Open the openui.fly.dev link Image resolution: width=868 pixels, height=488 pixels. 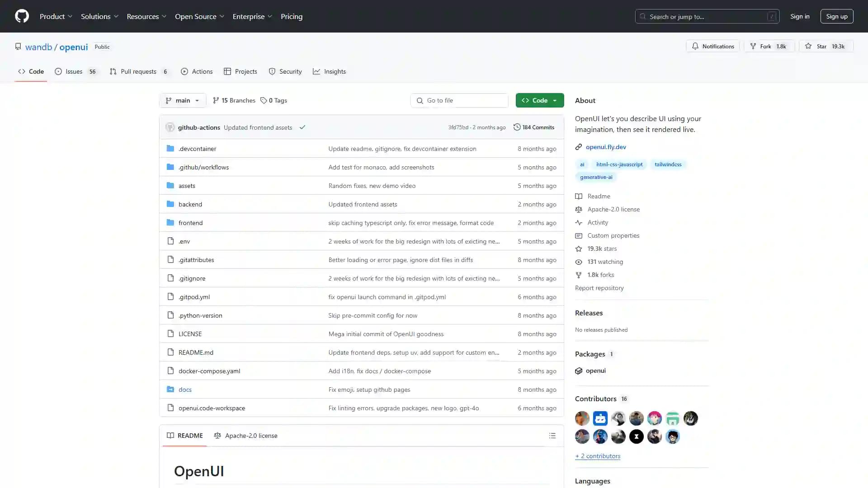tap(606, 146)
